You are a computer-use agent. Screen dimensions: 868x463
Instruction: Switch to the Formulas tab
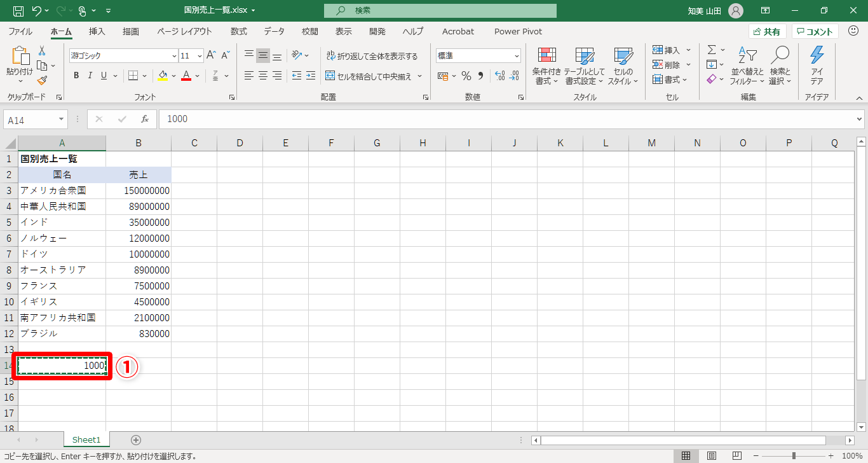coord(239,31)
